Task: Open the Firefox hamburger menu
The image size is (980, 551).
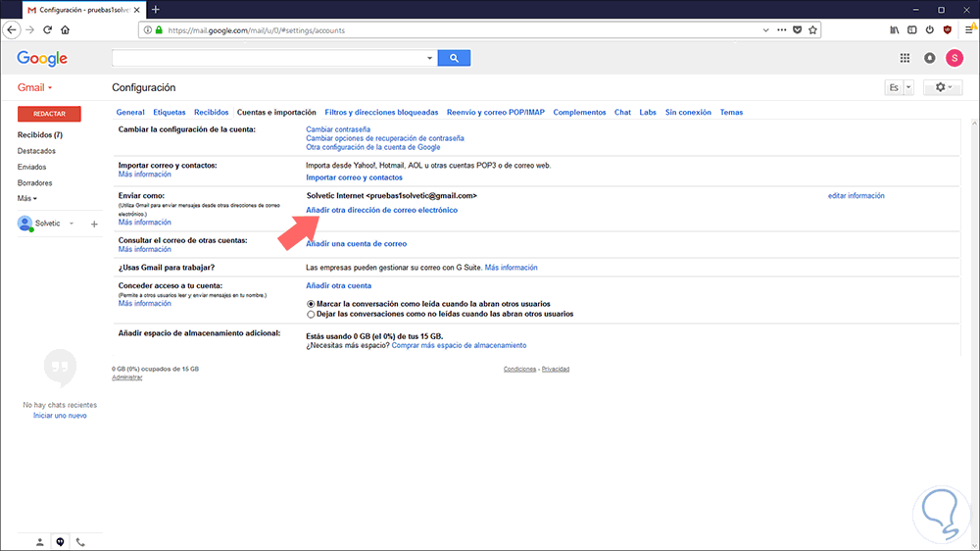Action: 970,29
